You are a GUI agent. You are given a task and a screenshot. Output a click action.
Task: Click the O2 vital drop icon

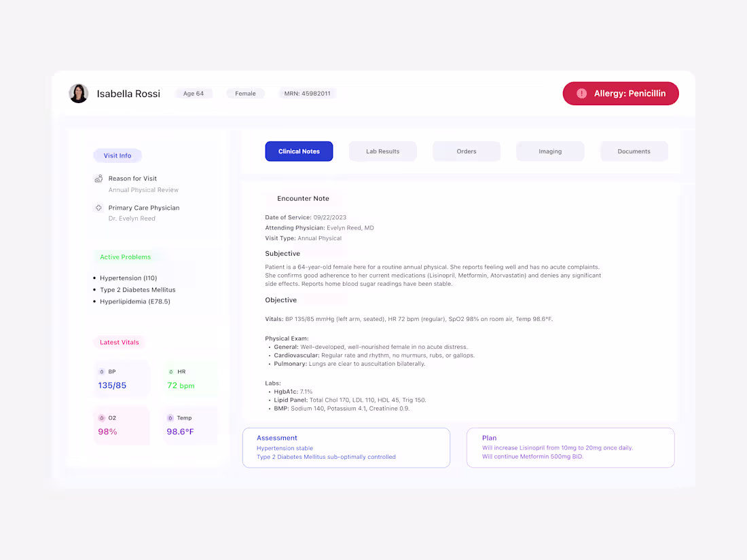click(x=101, y=417)
